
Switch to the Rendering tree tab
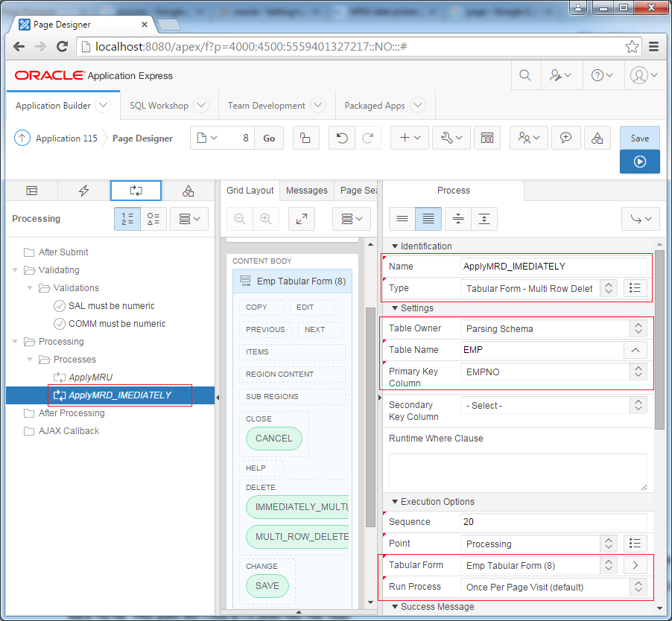(32, 191)
